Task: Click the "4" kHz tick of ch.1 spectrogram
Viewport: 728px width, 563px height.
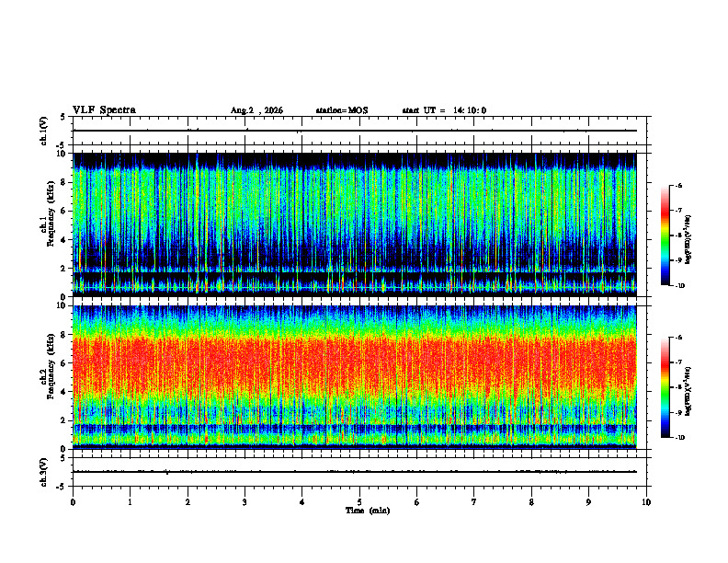Action: [63, 240]
